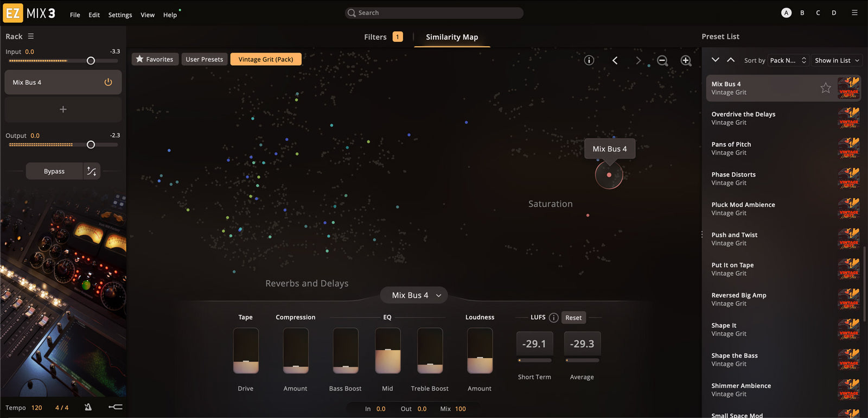The width and height of the screenshot is (868, 418).
Task: Select the Phase Distorts preset
Action: (x=783, y=179)
